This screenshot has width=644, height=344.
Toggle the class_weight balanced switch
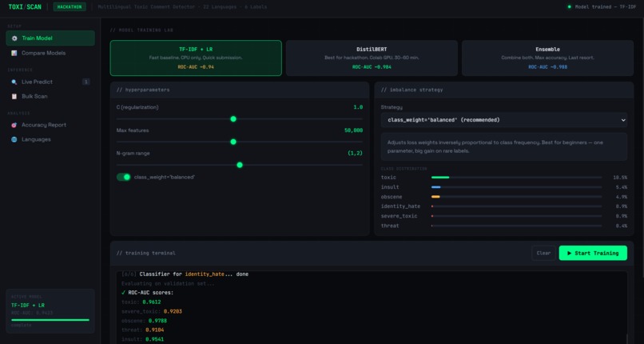[x=124, y=177]
